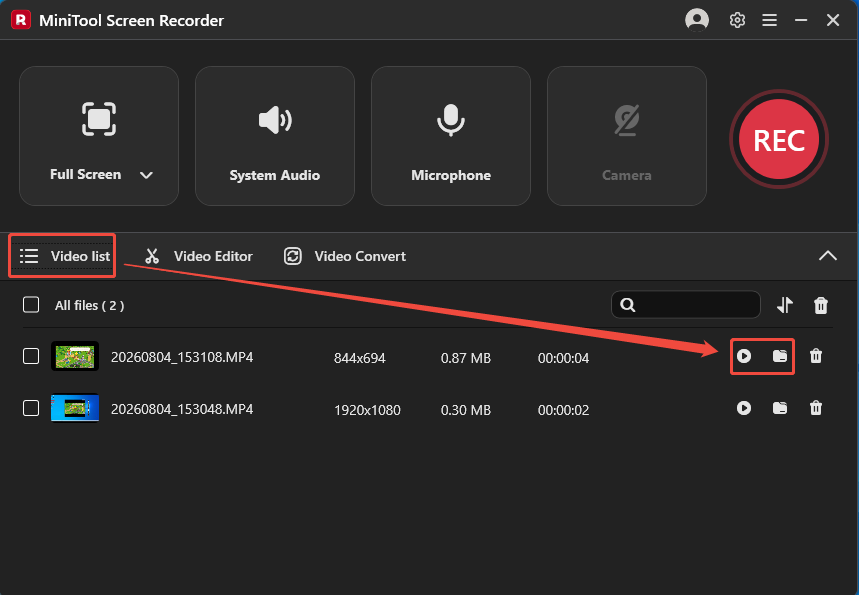Screen dimensions: 859x595
Task: Open thumbnail of 20260804_153048.MP4
Action: (x=75, y=408)
